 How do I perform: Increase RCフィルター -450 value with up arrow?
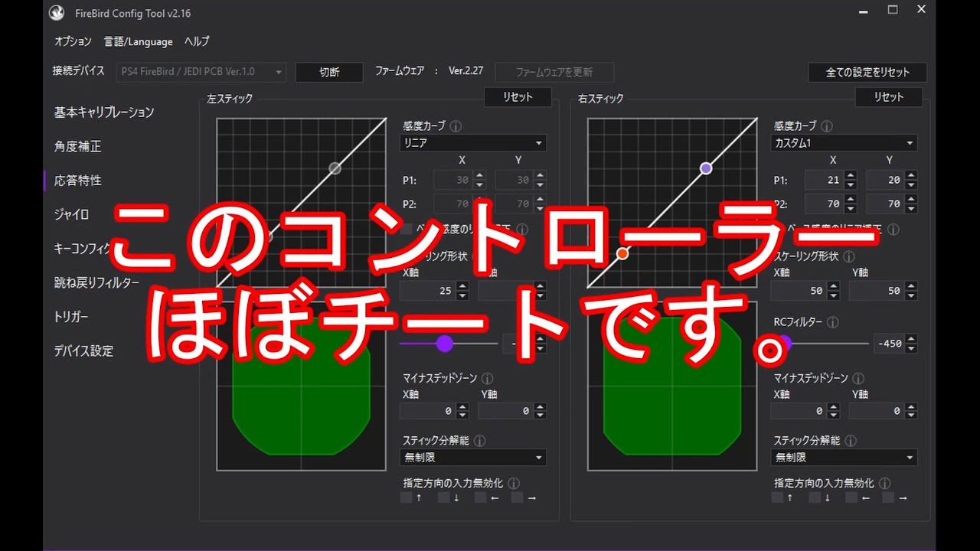[911, 340]
